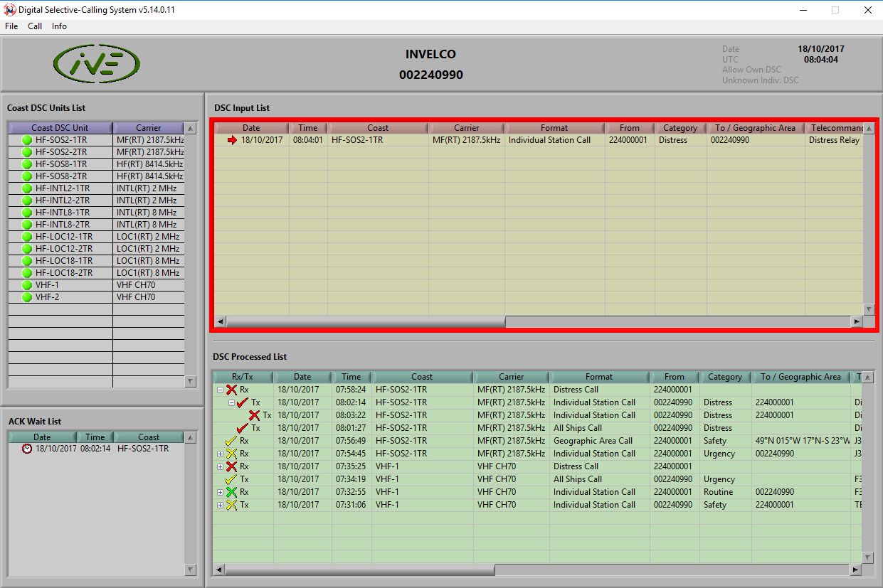Click right arrow of DSC Input List horizontal scrollbar

coord(857,321)
